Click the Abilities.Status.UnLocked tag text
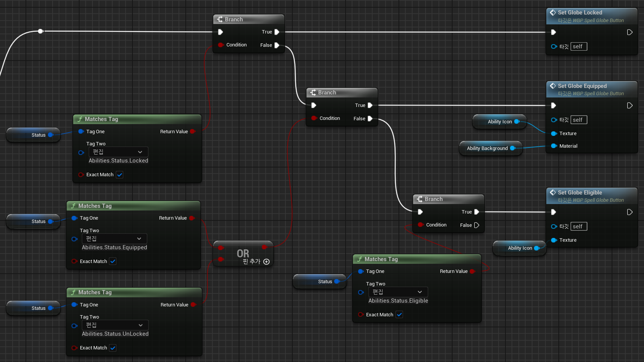 (115, 334)
